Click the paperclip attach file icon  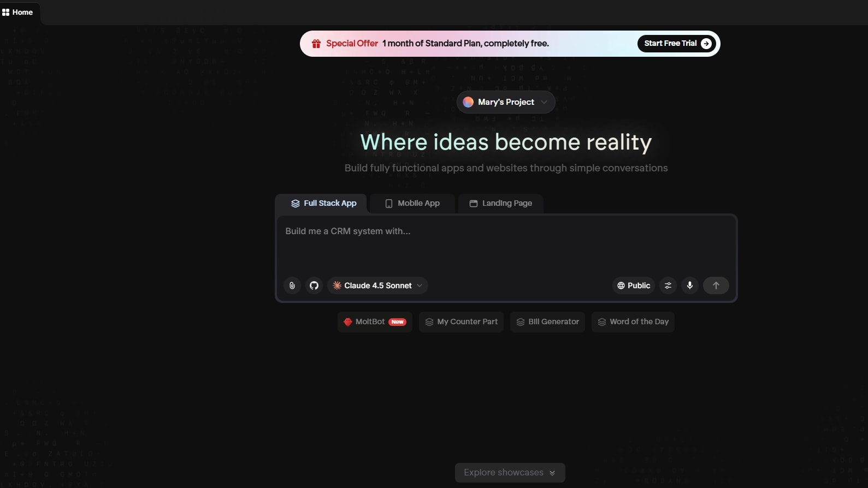point(292,285)
